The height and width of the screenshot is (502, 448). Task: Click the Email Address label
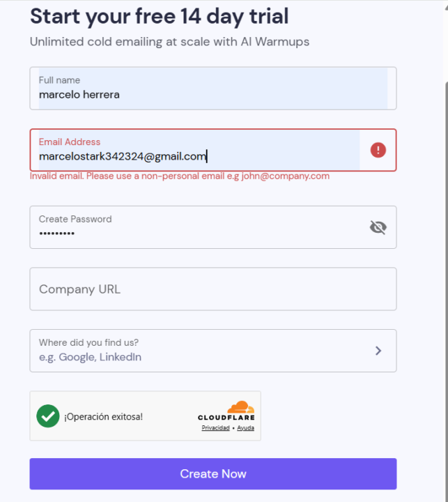click(x=70, y=142)
